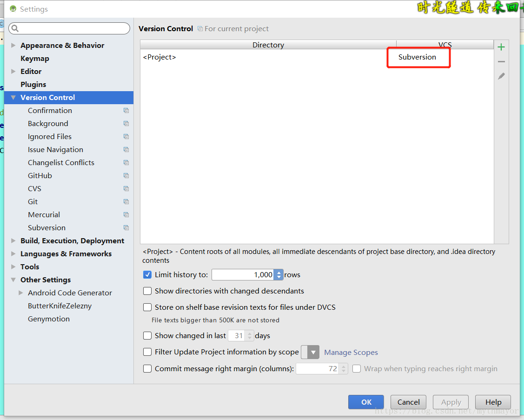Toggle Wrap when typing reaches right margin
524x420 pixels.
click(x=357, y=368)
